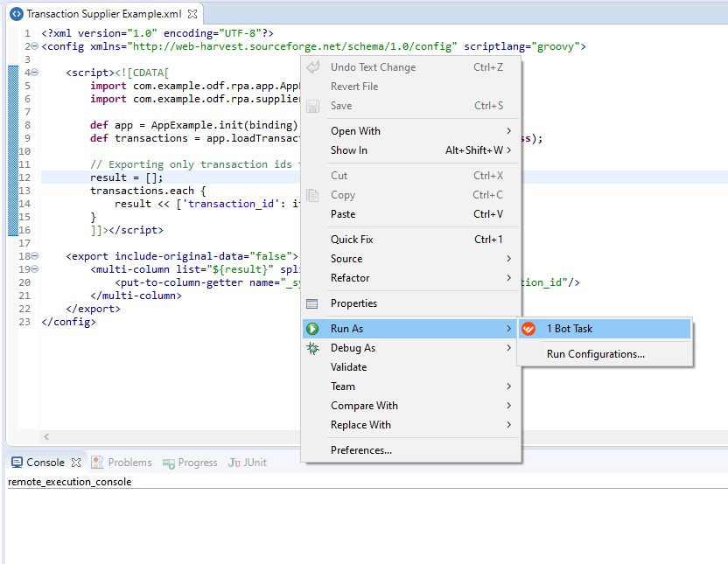Image resolution: width=728 pixels, height=564 pixels.
Task: Click the '</export>' closing tag on line 22
Action: coord(94,309)
